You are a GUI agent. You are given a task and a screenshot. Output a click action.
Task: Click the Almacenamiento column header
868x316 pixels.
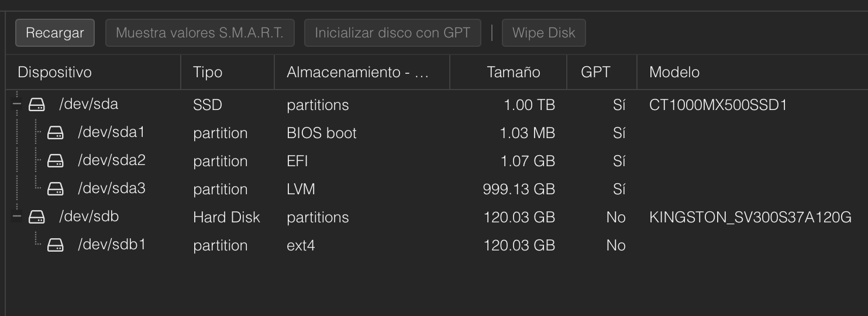357,73
